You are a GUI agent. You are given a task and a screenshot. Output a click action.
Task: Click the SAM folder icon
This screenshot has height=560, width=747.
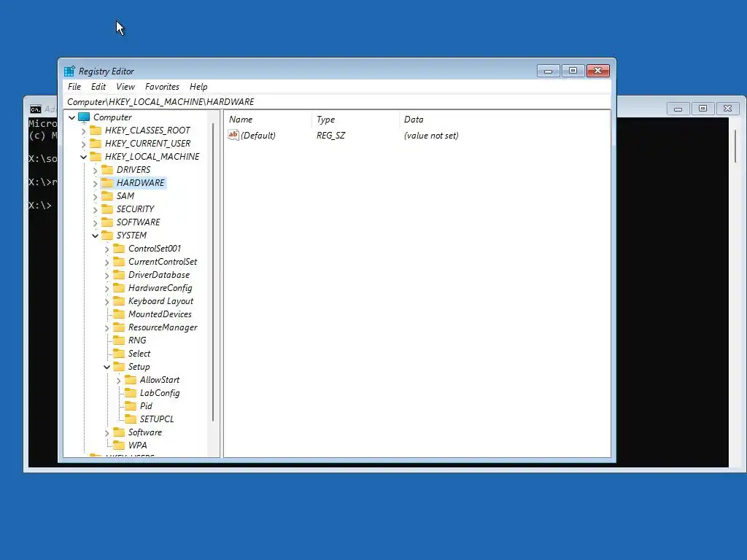(x=108, y=195)
